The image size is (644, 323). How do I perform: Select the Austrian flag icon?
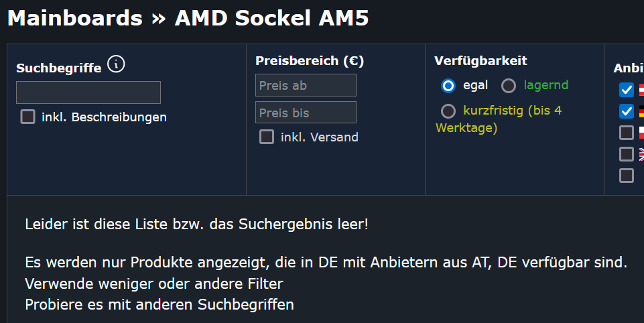[641, 90]
